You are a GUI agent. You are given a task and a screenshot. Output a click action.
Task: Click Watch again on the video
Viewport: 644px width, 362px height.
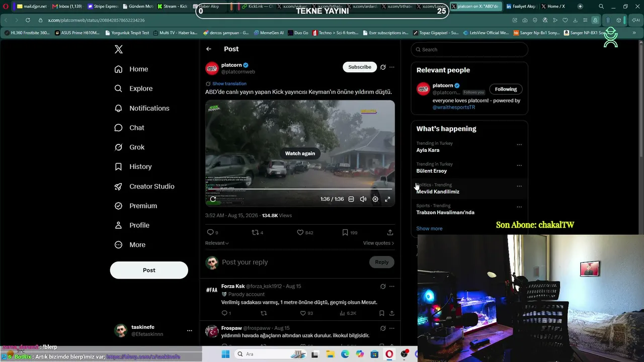pos(300,153)
